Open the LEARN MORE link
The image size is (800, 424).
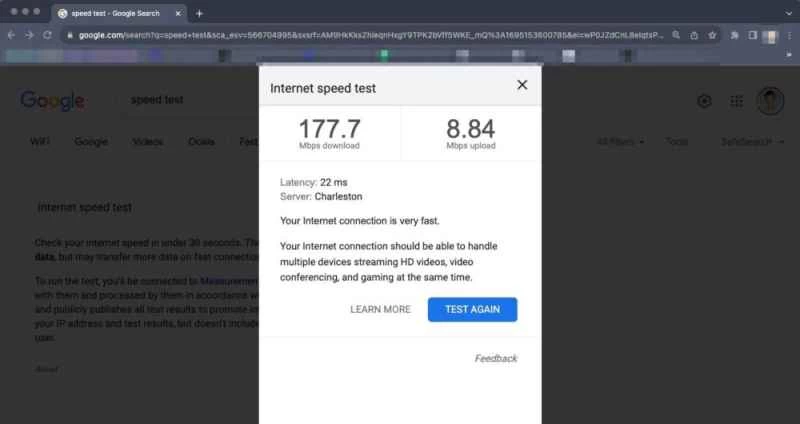pos(380,310)
